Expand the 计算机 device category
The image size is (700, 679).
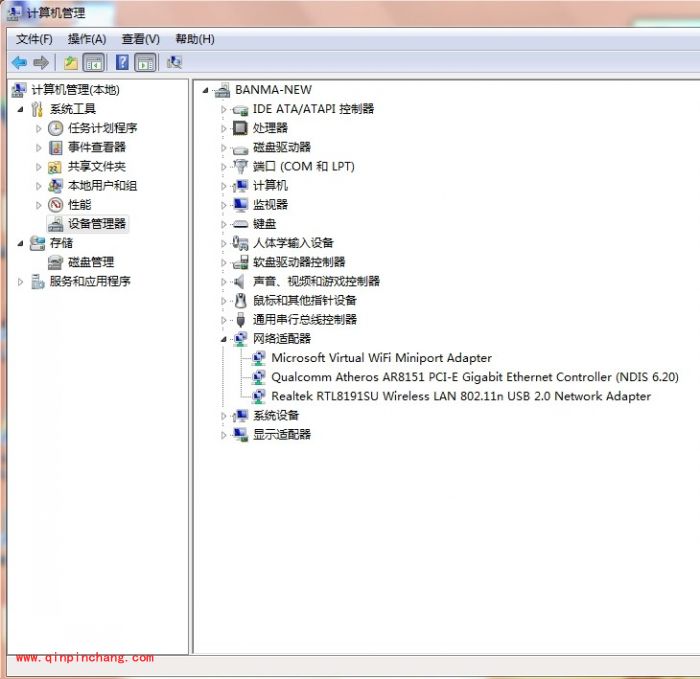(x=224, y=186)
